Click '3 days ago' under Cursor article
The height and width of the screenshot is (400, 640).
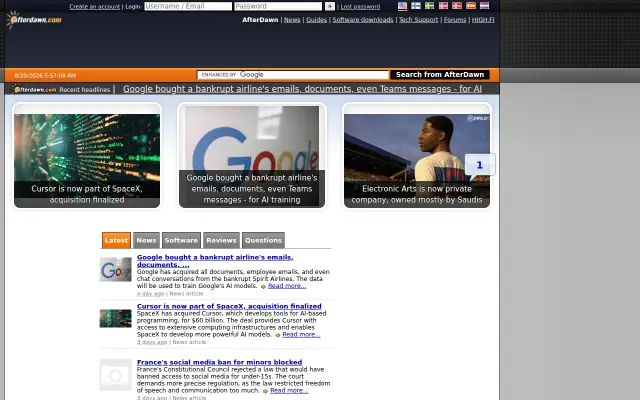[152, 342]
